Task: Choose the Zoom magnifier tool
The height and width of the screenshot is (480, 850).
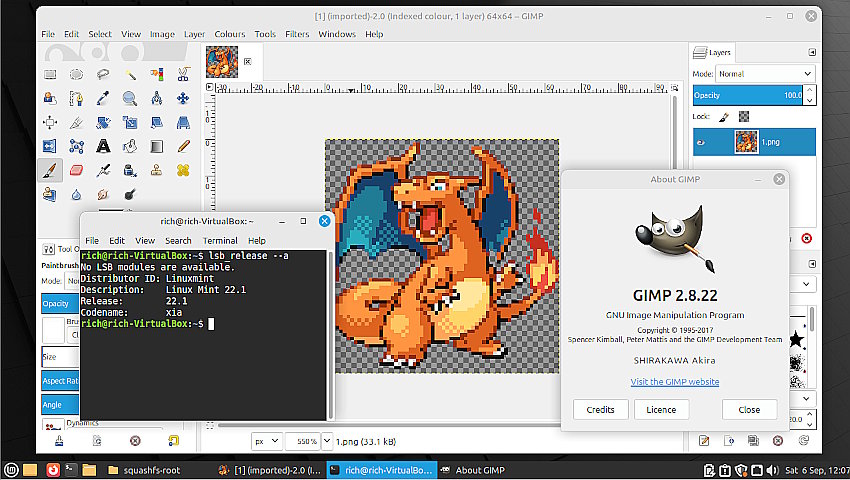Action: (x=130, y=98)
